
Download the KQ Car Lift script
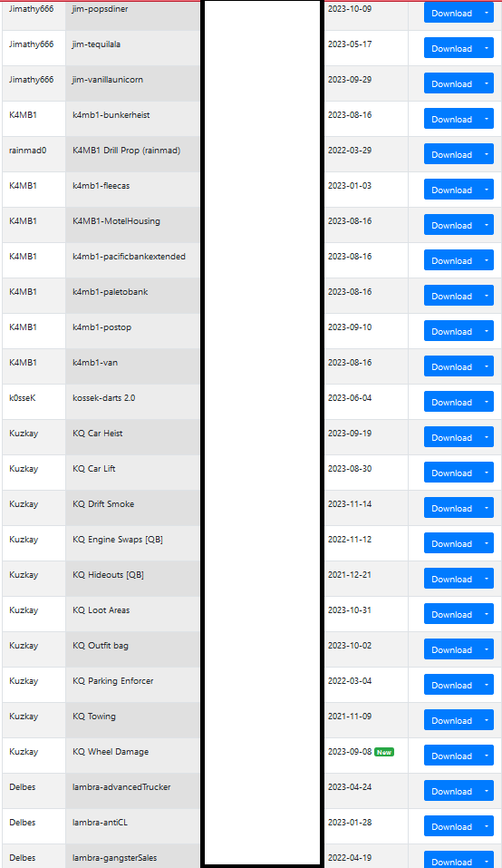point(451,473)
